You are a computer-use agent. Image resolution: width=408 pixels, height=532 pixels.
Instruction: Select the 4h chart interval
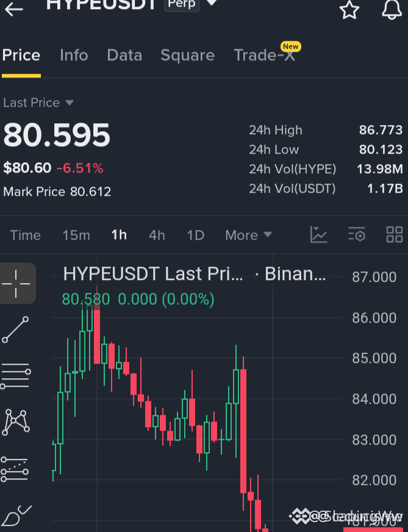pos(157,235)
